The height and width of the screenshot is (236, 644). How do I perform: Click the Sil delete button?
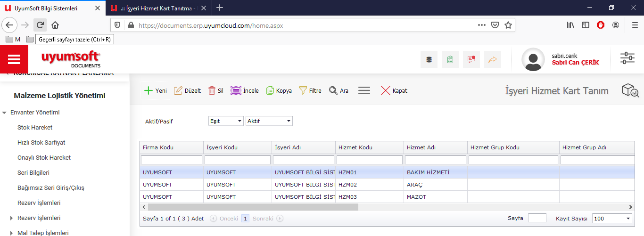click(215, 91)
